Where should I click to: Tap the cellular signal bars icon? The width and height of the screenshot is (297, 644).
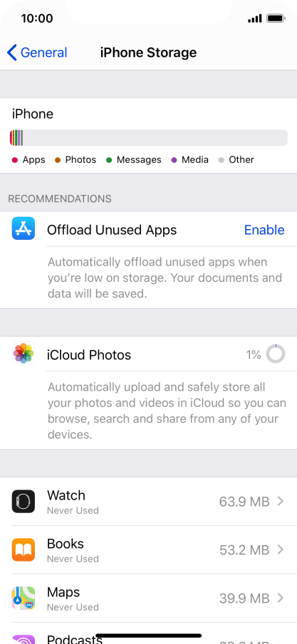click(x=255, y=19)
